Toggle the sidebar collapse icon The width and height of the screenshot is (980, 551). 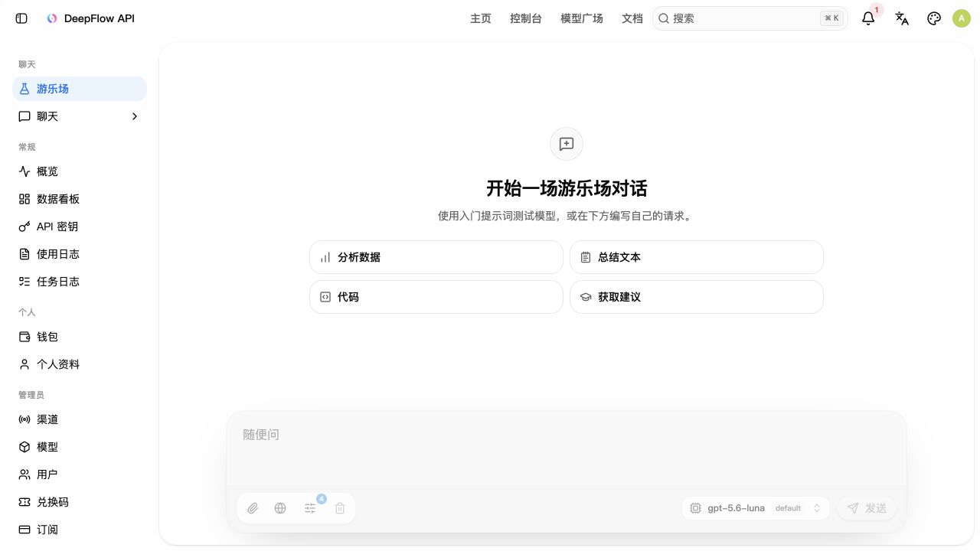pos(21,18)
